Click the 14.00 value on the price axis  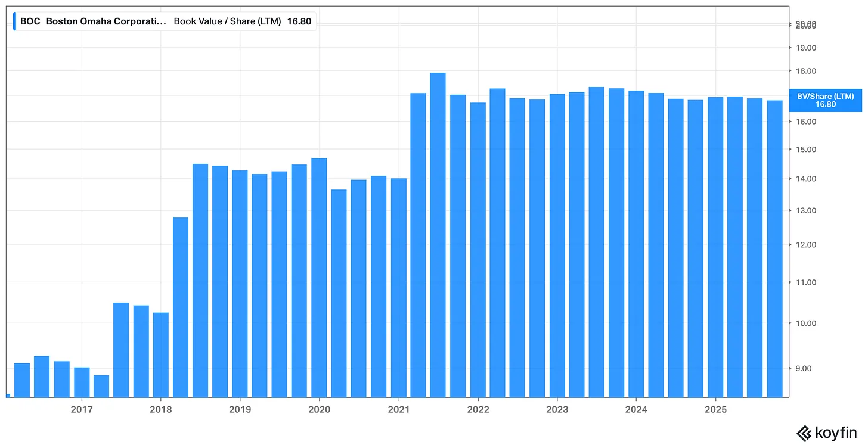point(807,179)
